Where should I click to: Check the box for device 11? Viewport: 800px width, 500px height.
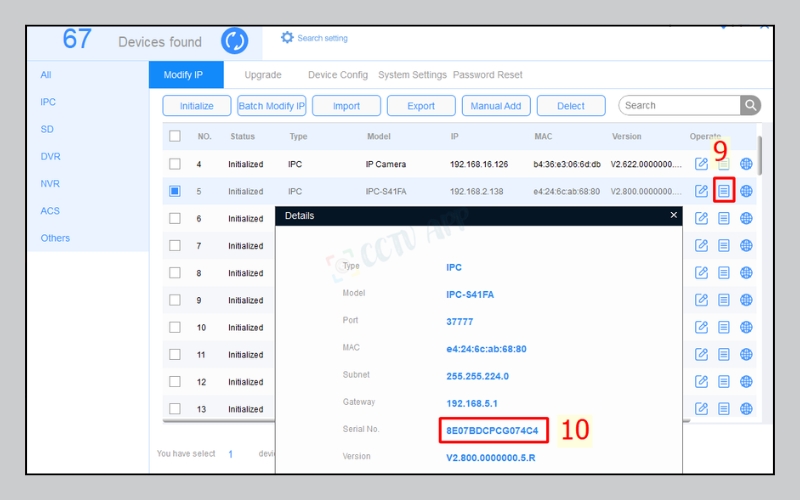click(x=174, y=354)
